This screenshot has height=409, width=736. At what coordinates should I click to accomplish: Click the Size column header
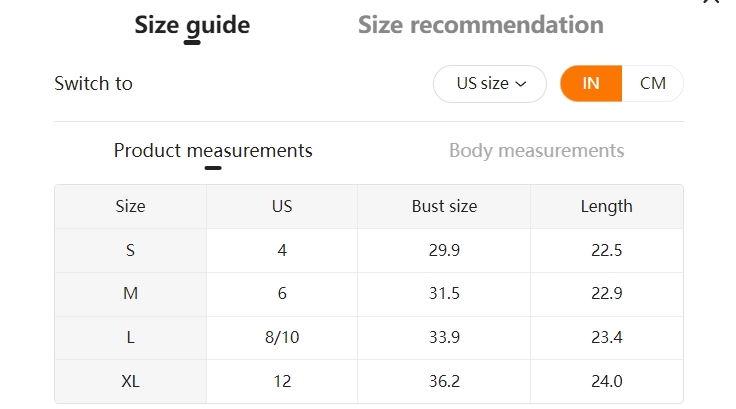point(130,207)
